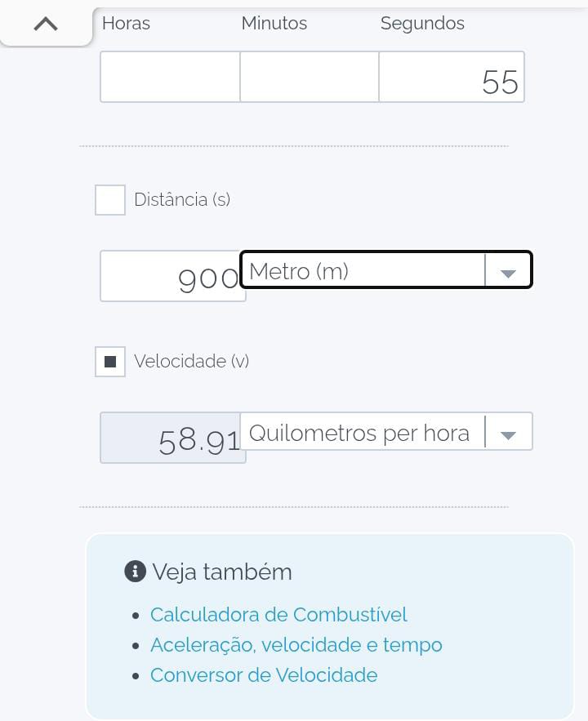The width and height of the screenshot is (588, 721).
Task: Open the Calculadora de Combustível link
Action: (278, 614)
